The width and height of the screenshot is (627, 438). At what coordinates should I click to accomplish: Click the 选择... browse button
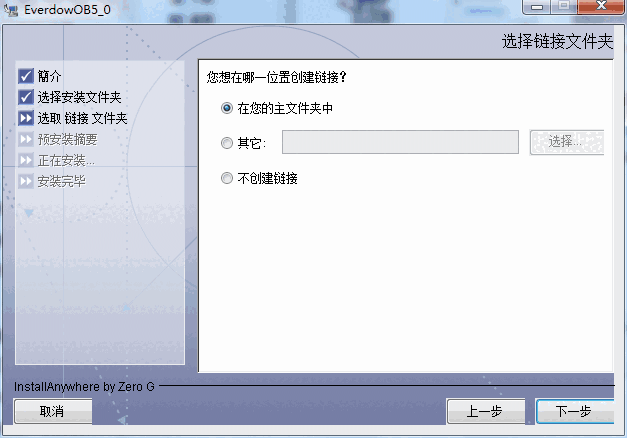coord(567,142)
